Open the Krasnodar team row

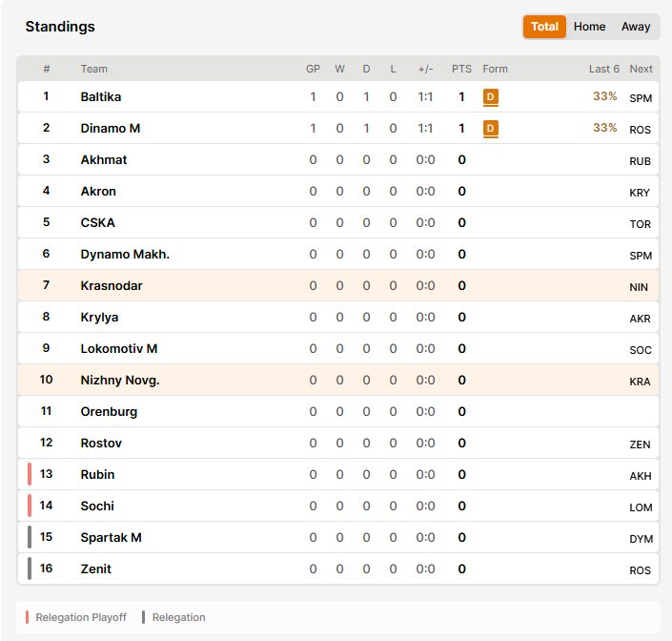point(338,285)
